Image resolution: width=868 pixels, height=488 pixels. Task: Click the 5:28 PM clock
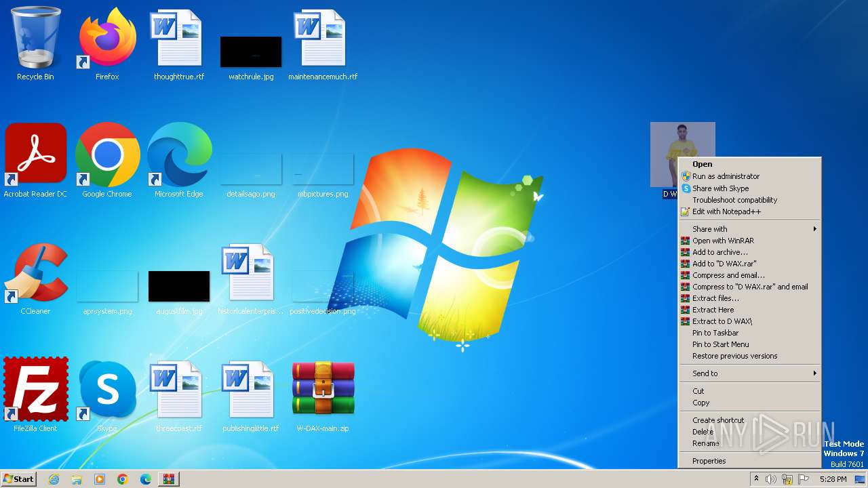tap(833, 479)
